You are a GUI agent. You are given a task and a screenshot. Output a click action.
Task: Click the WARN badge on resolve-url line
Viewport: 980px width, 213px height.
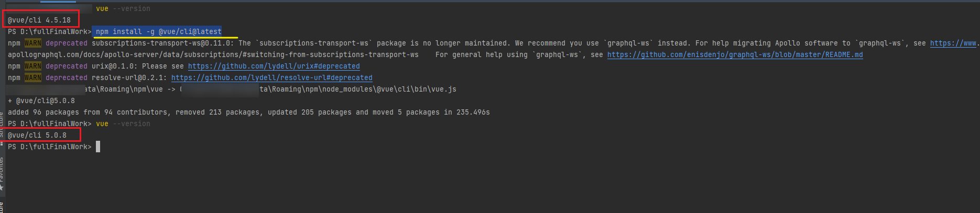click(x=32, y=77)
